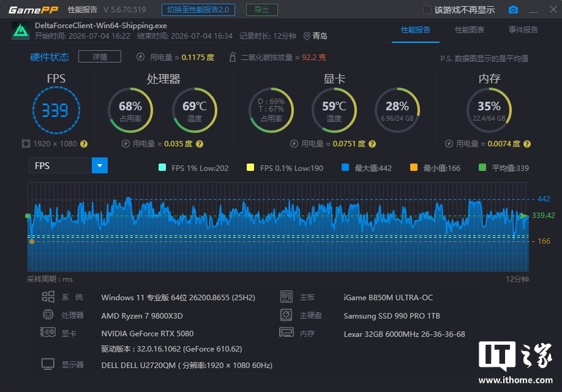Click the green average marker on chart left
The width and height of the screenshot is (562, 392).
28,216
